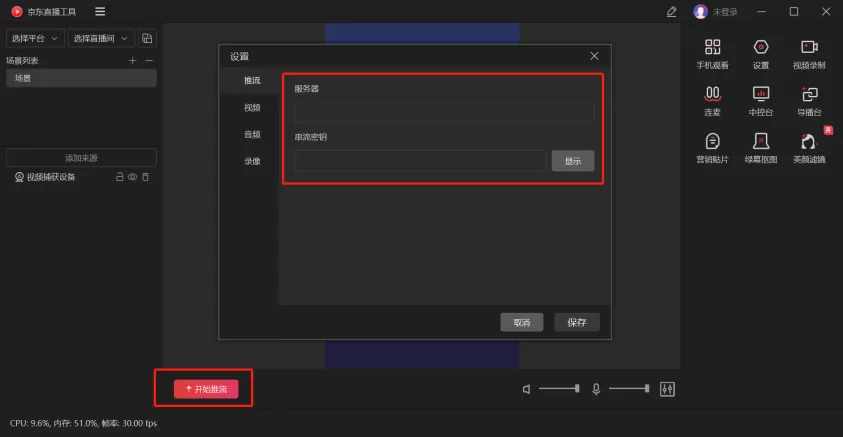Image resolution: width=843 pixels, height=437 pixels.
Task: Switch to 视频 tab in settings
Action: (x=252, y=108)
